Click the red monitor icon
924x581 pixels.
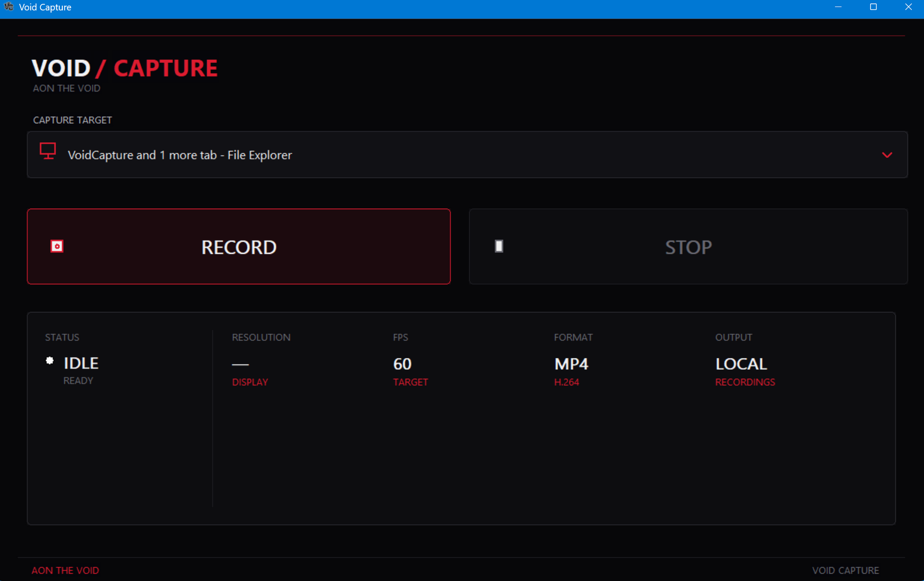[48, 151]
